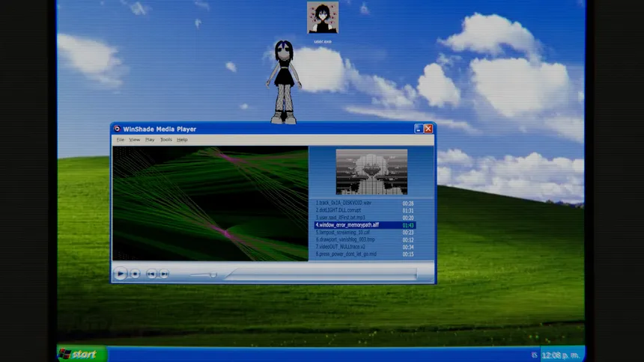Click the Play button in media player
This screenshot has height=362, width=644.
coord(121,273)
